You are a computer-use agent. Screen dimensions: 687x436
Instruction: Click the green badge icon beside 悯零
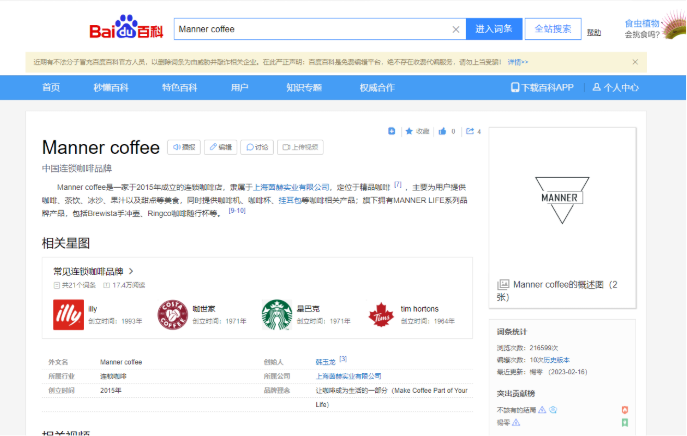[x=625, y=422]
